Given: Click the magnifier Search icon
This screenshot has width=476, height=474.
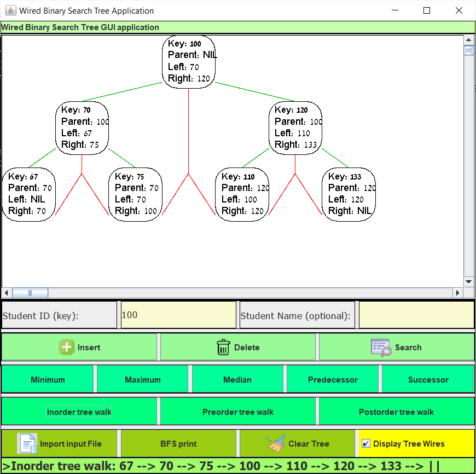Looking at the screenshot, I should [381, 348].
